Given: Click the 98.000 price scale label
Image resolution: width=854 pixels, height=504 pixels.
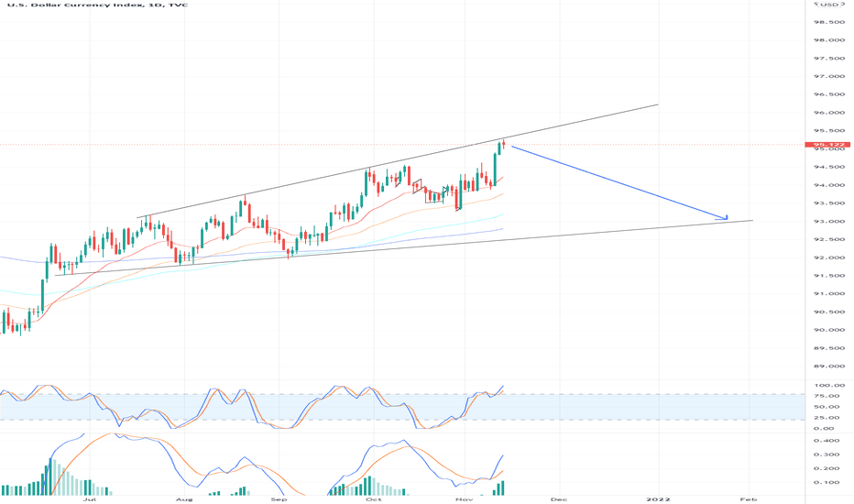Looking at the screenshot, I should tap(829, 40).
